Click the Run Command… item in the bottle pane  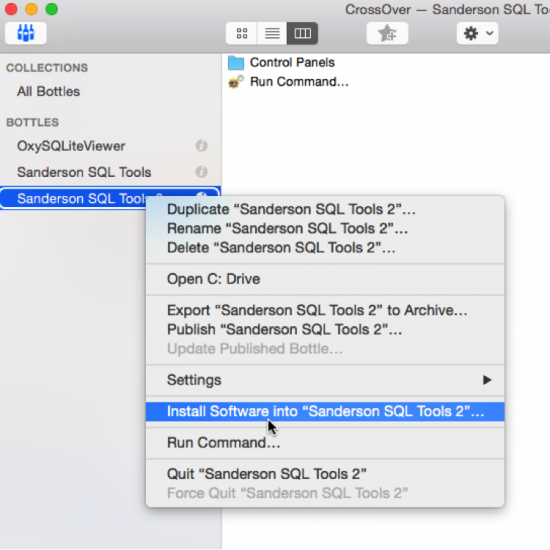(288, 82)
